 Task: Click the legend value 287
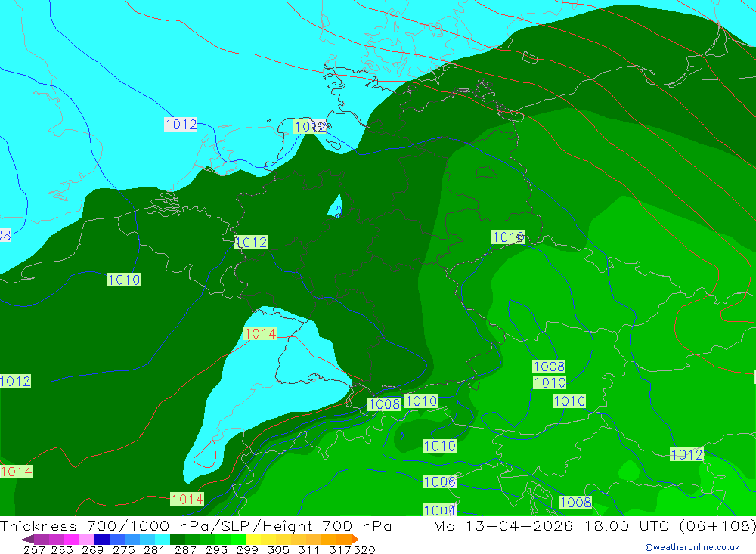pos(185,550)
